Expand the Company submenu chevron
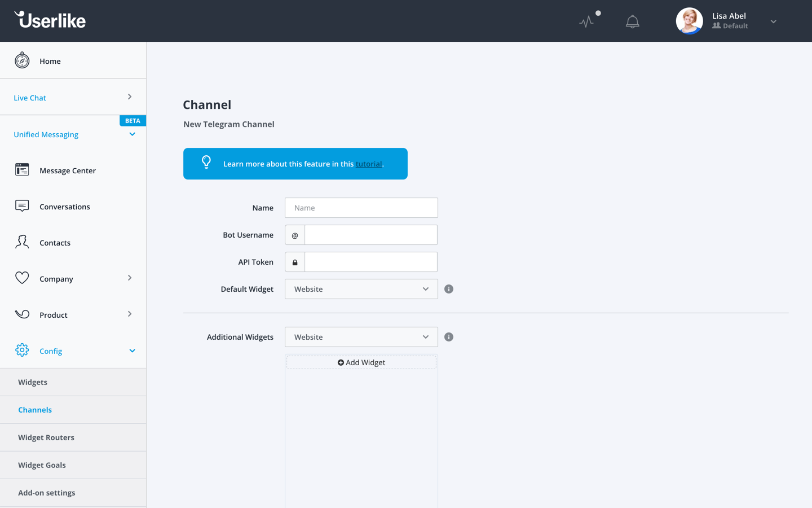The image size is (812, 508). click(130, 278)
